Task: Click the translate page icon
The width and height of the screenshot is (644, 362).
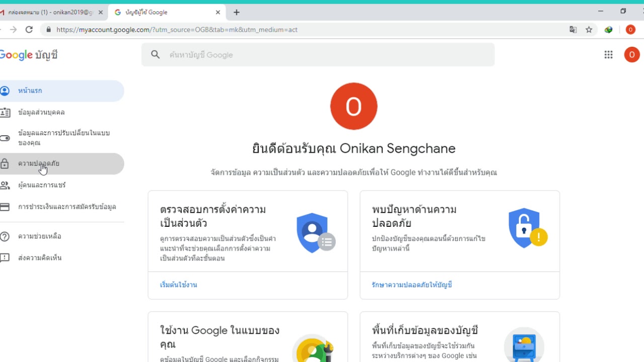Action: coord(573,30)
